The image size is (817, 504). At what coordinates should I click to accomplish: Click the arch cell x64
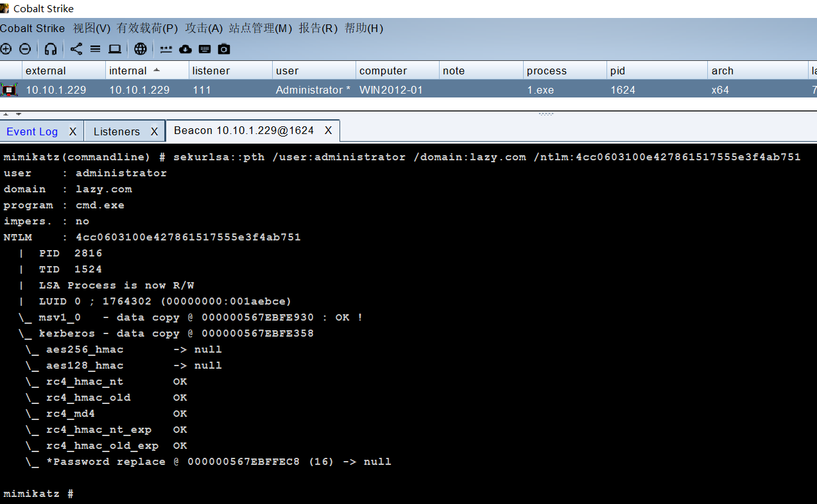(x=720, y=90)
